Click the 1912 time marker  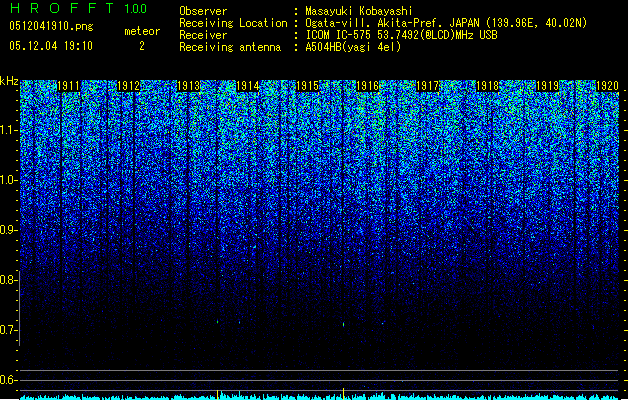(128, 86)
